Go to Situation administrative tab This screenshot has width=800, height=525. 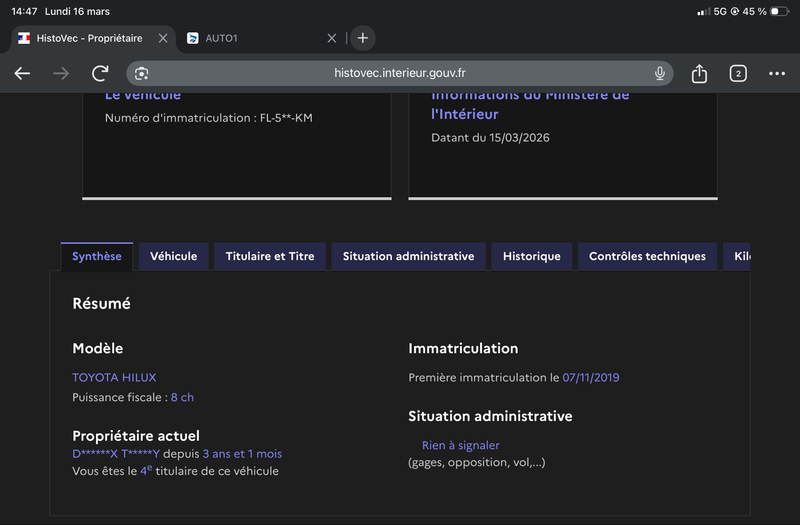tap(408, 256)
